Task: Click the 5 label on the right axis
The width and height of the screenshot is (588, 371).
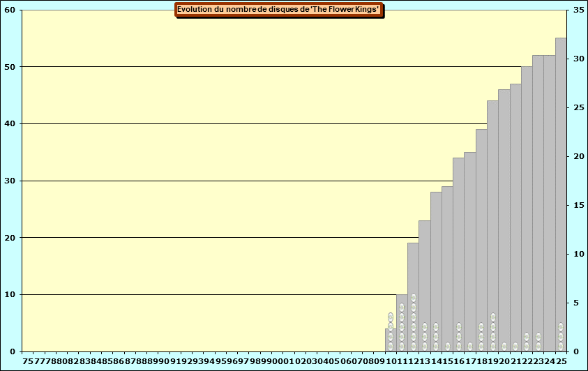Action: pyautogui.click(x=576, y=303)
